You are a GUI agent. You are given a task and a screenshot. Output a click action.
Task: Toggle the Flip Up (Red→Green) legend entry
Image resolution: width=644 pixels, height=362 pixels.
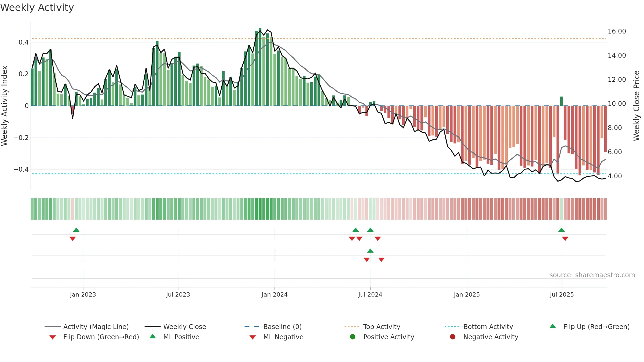click(x=589, y=327)
